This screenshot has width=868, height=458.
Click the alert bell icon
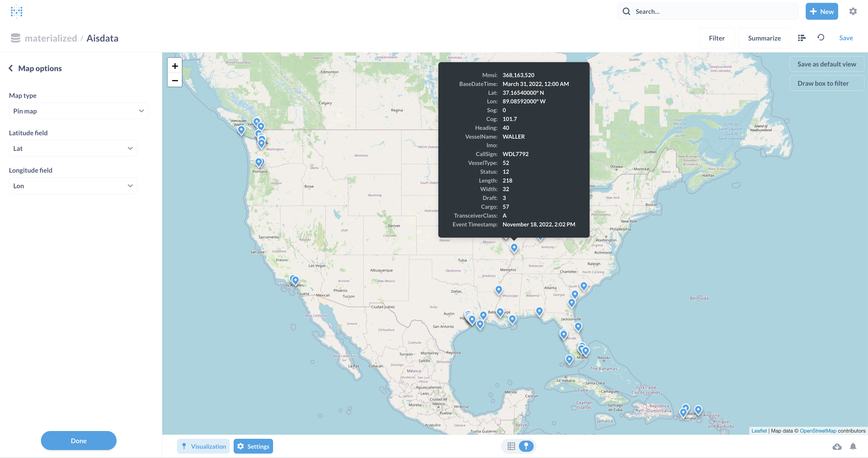pos(853,447)
